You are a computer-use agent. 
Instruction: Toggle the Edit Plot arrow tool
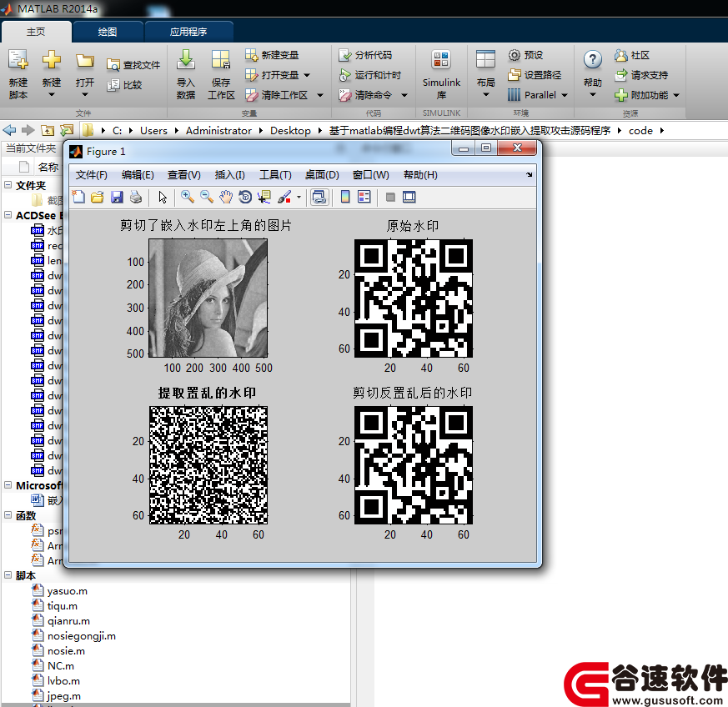(162, 197)
